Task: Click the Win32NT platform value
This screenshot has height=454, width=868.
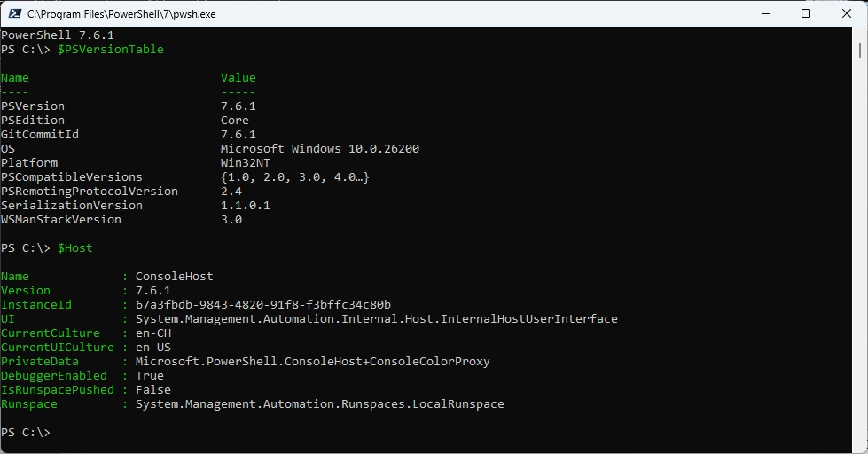Action: [245, 163]
